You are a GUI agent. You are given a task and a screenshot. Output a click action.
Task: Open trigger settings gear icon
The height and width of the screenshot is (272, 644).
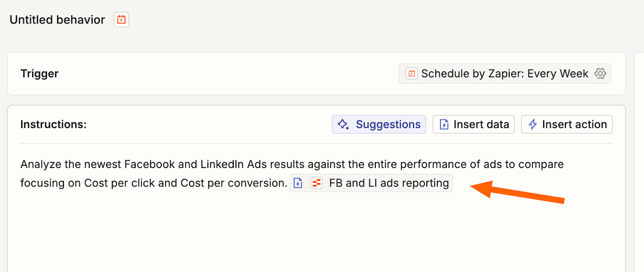pos(600,74)
